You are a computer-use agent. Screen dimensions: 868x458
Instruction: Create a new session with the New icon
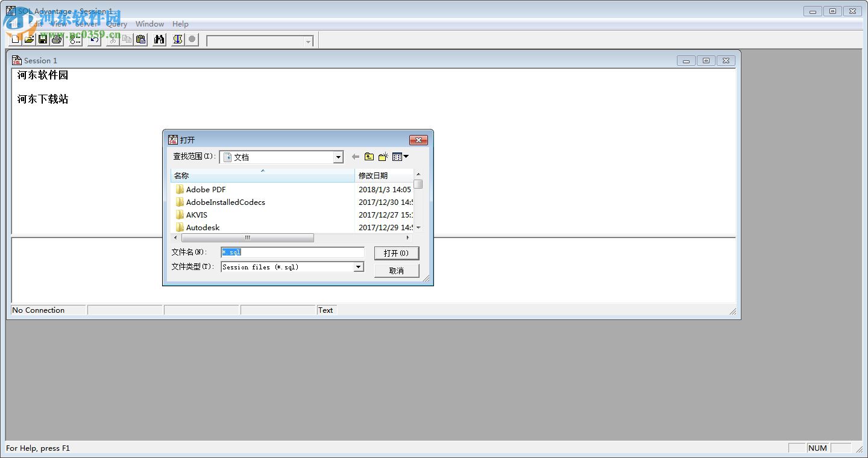(15, 39)
